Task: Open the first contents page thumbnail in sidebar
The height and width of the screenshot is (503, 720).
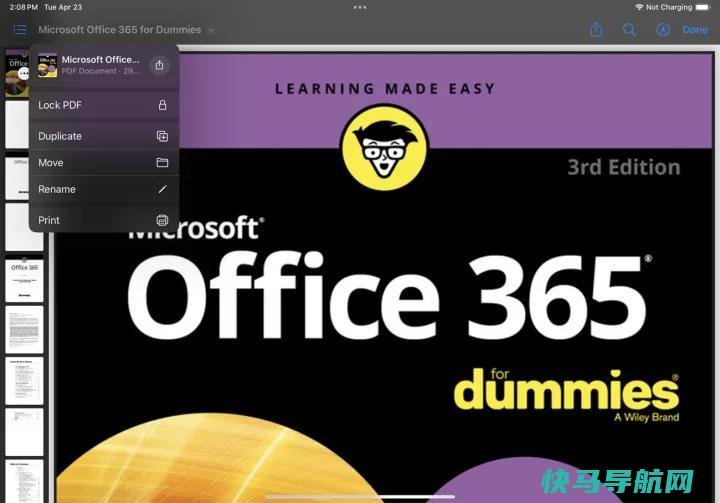Action: pos(24,381)
